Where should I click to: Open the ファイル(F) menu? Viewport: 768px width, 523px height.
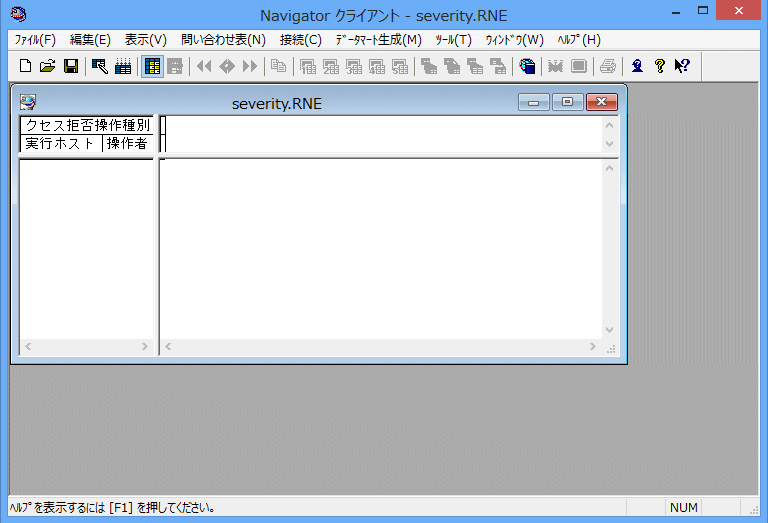35,40
